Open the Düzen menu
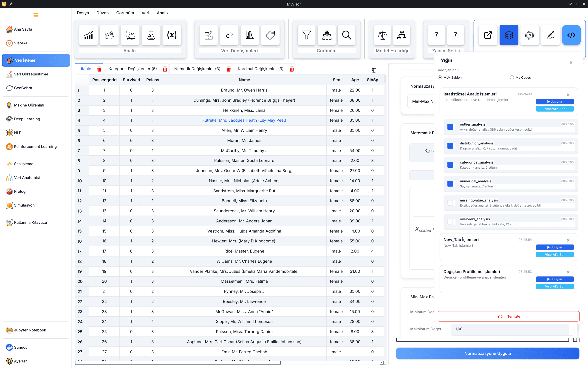The width and height of the screenshot is (588, 368). (x=102, y=13)
